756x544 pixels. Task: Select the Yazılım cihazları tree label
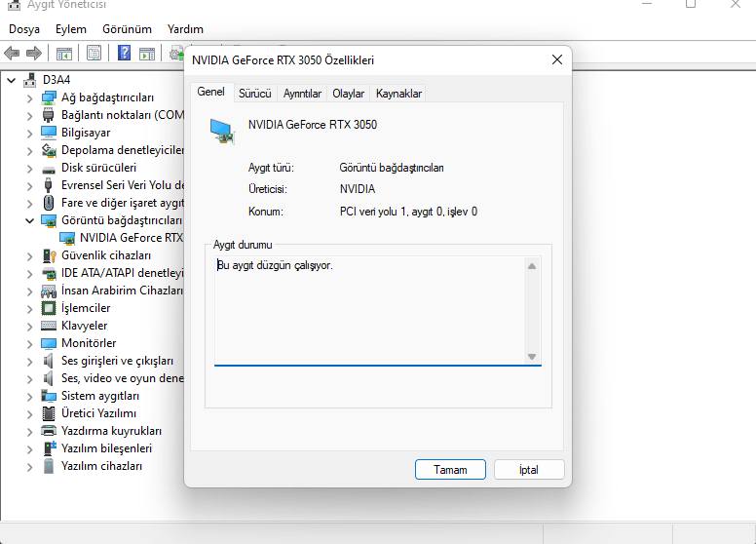(101, 466)
